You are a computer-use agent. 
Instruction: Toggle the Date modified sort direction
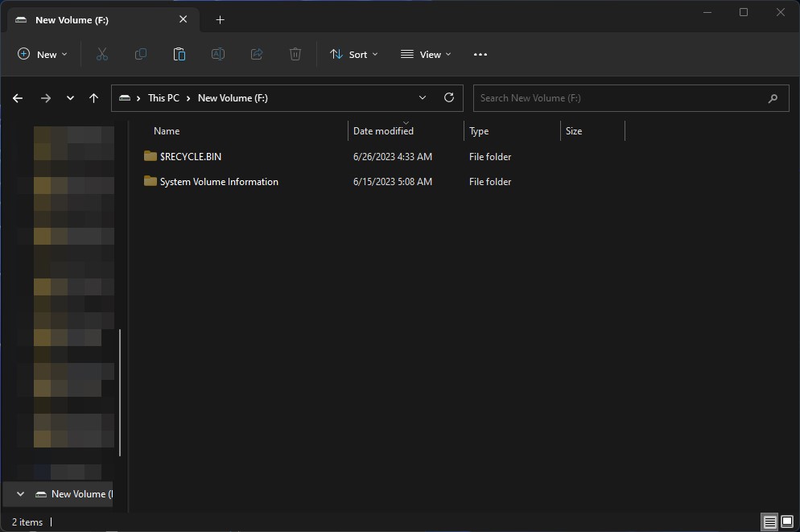(x=383, y=130)
